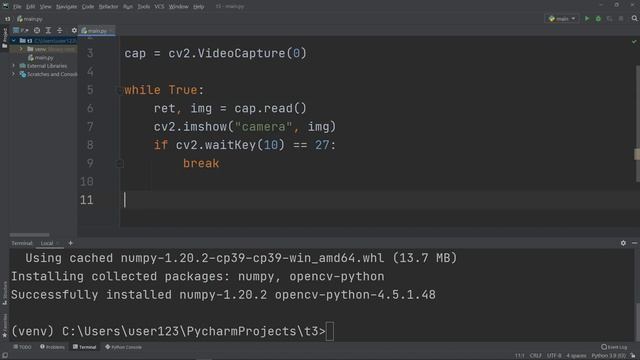Expand External Libraries node

point(14,66)
